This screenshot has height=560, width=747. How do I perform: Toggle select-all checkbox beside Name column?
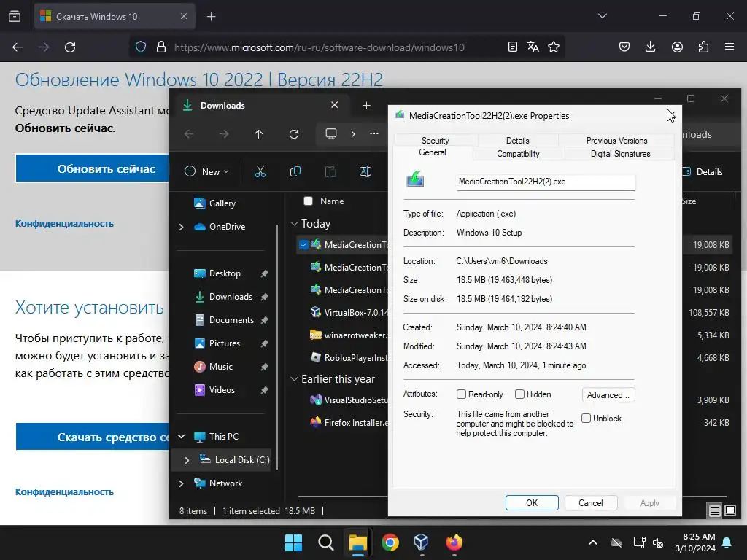click(x=309, y=201)
